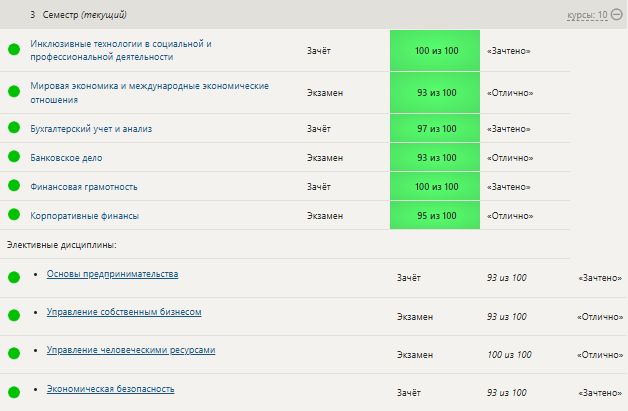Screen dimensions: 628x411
Task: Click «93 из 100» for Управление собственным бизнесом
Action: point(507,316)
